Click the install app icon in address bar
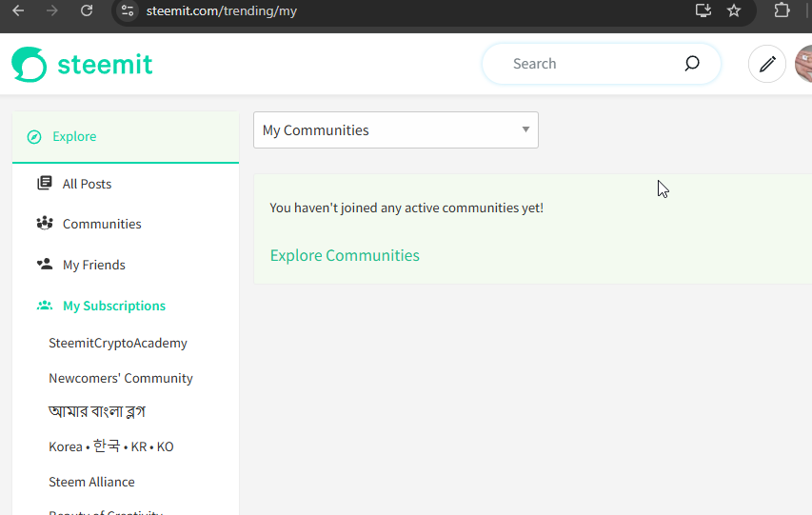 (703, 10)
